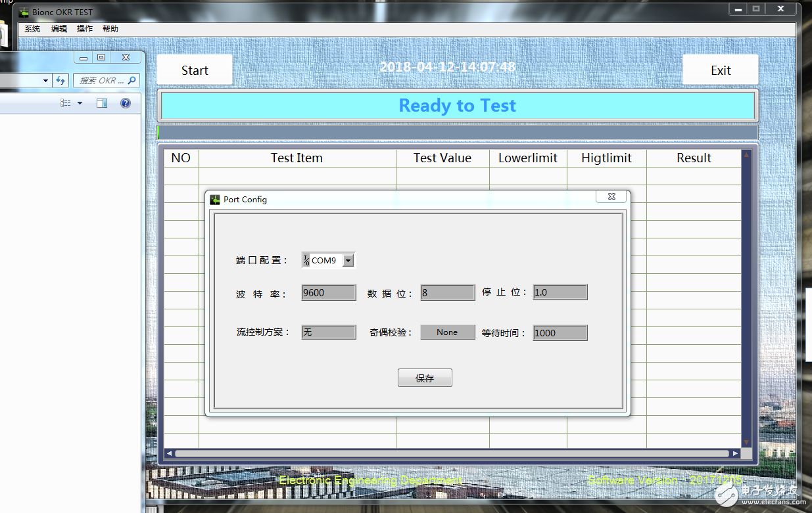Open the 编辑 menu
This screenshot has width=812, height=513.
coord(59,29)
